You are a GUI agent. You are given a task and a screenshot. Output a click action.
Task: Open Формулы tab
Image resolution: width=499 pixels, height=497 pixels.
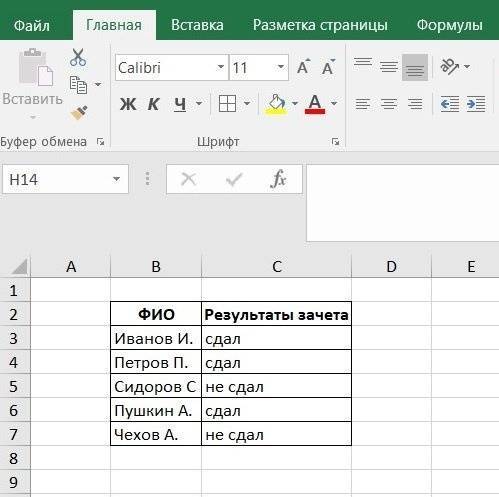click(x=450, y=25)
